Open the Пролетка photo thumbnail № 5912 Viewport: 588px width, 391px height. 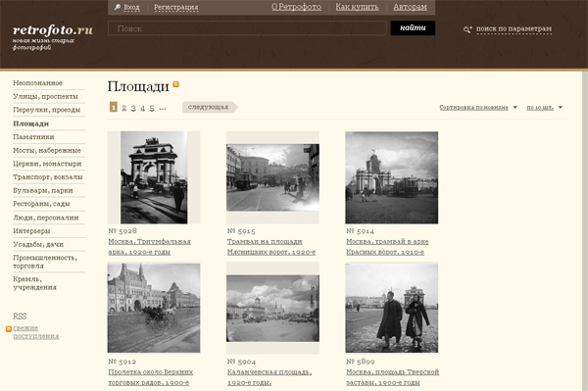[154, 308]
